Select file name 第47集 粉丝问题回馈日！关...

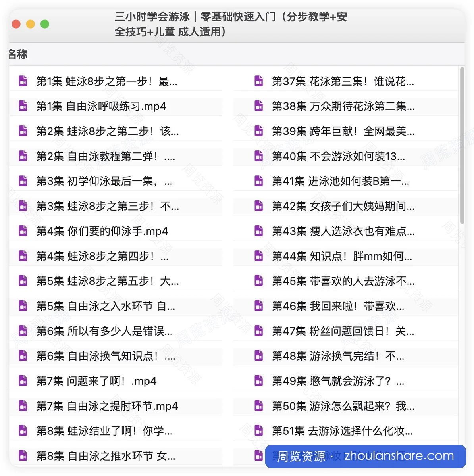coord(343,331)
